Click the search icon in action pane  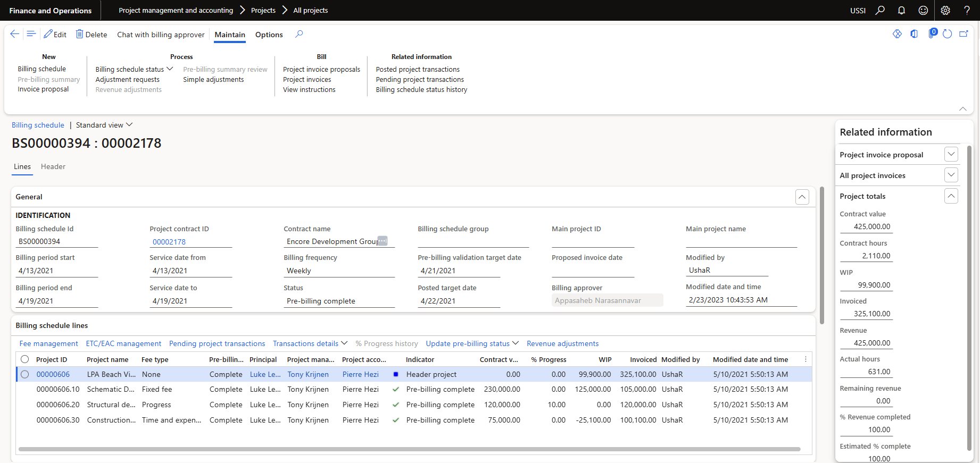[x=299, y=34]
